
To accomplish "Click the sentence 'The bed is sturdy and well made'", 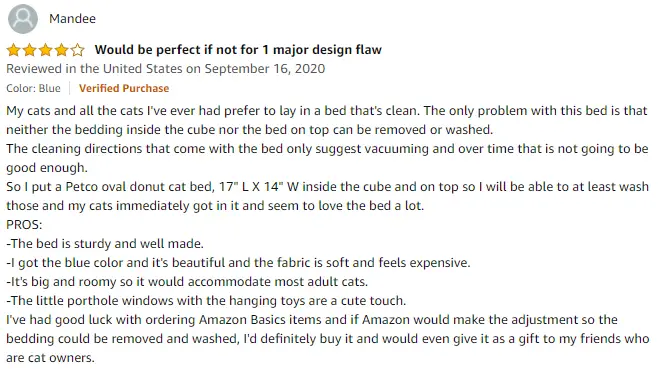I will 107,244.
